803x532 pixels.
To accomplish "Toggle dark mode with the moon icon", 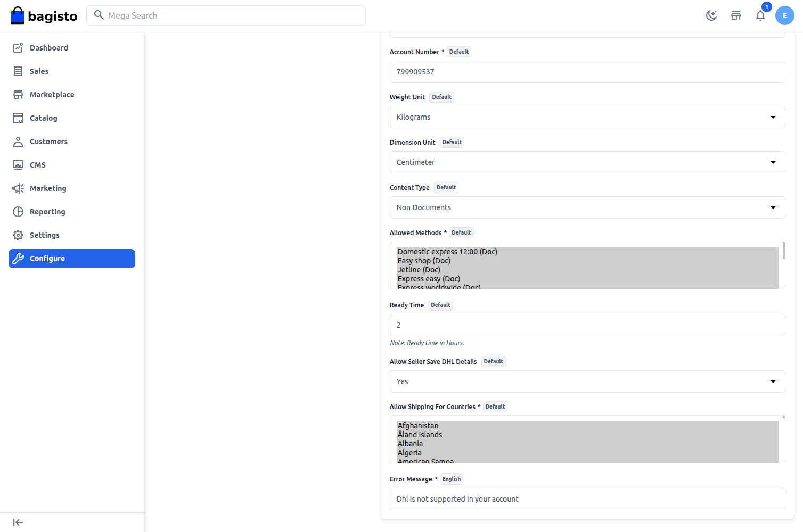I will [712, 15].
